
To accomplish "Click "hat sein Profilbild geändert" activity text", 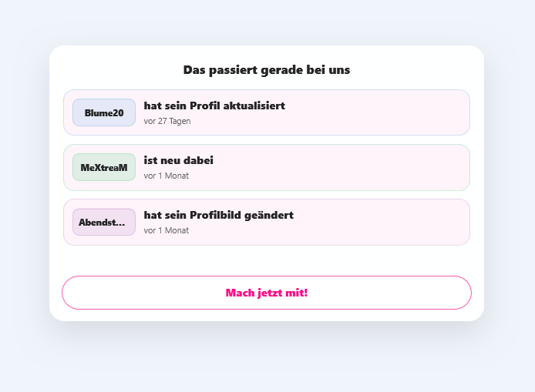I will click(x=218, y=215).
